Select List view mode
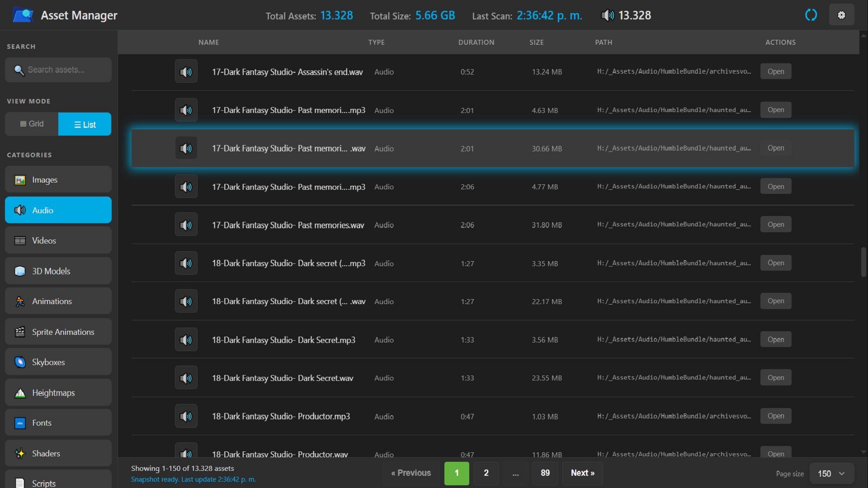The image size is (868, 488). (85, 124)
